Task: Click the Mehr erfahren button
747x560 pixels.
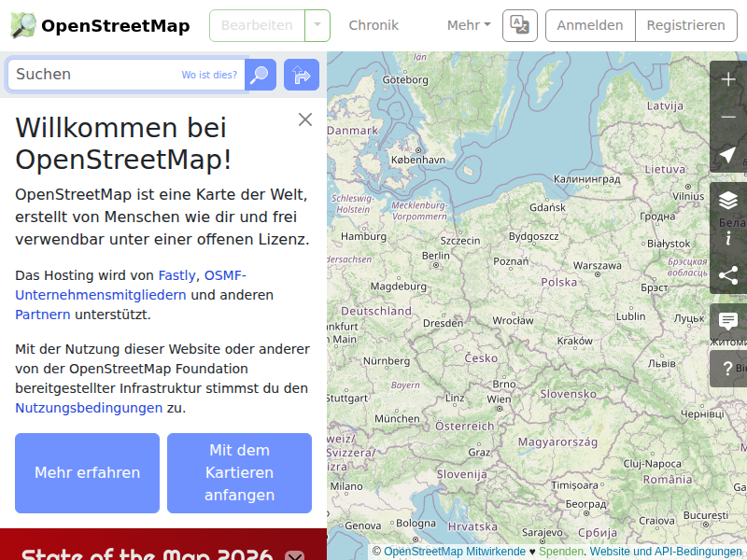Action: point(87,473)
